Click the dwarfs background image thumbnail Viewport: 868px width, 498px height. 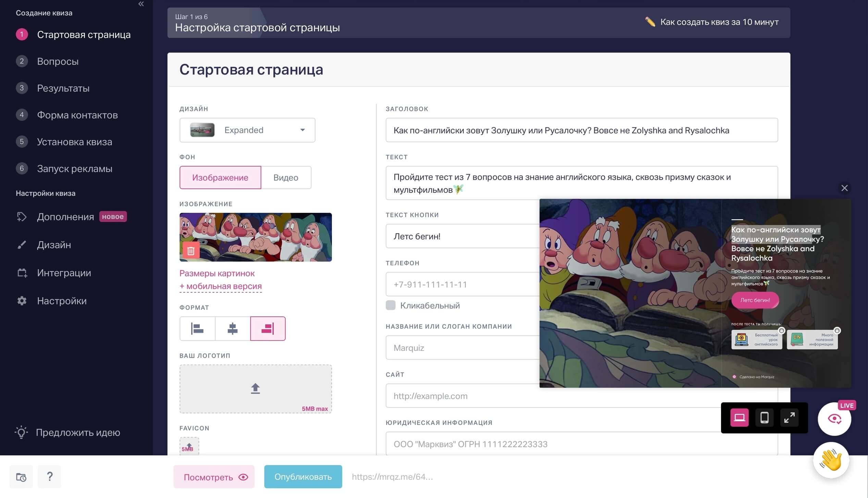pos(256,237)
